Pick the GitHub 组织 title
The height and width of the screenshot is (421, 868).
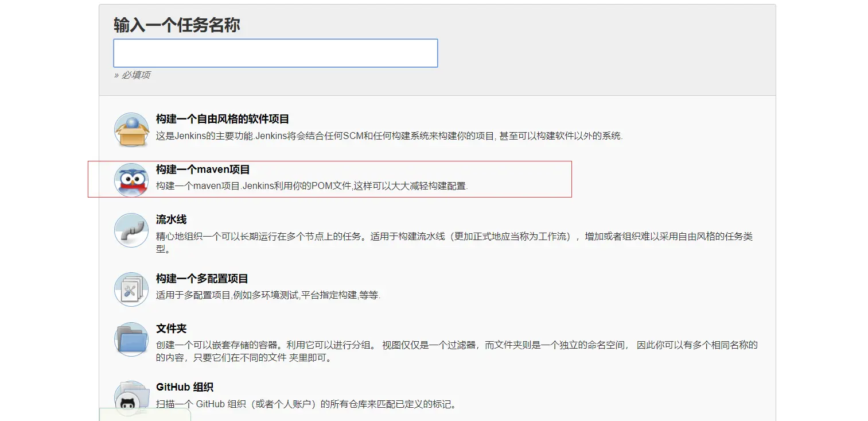(x=185, y=387)
